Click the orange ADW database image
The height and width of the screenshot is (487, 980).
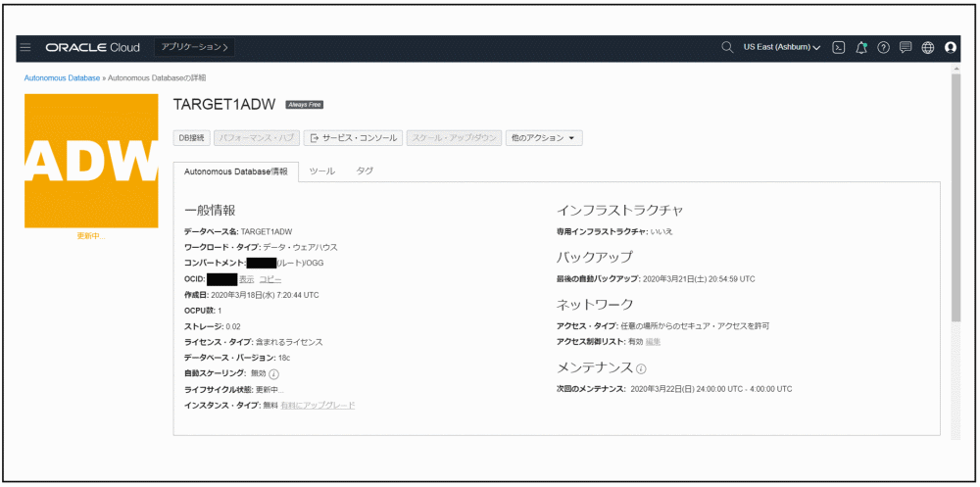click(91, 161)
